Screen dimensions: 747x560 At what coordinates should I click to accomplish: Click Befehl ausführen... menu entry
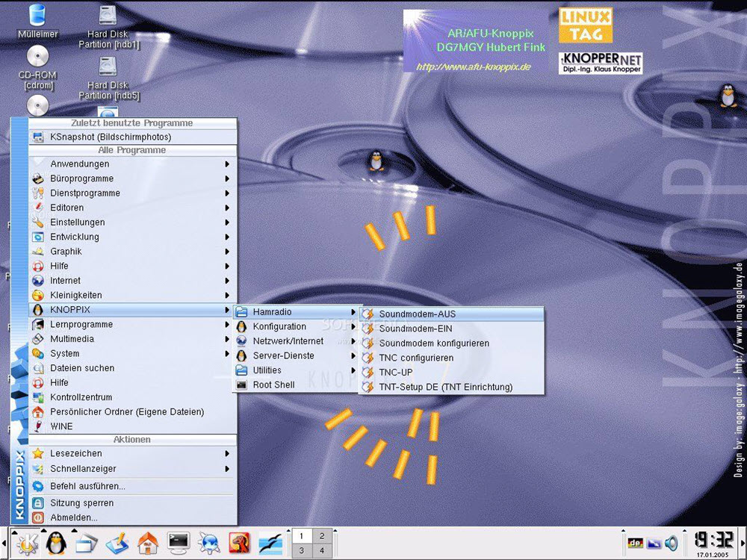[x=87, y=486]
